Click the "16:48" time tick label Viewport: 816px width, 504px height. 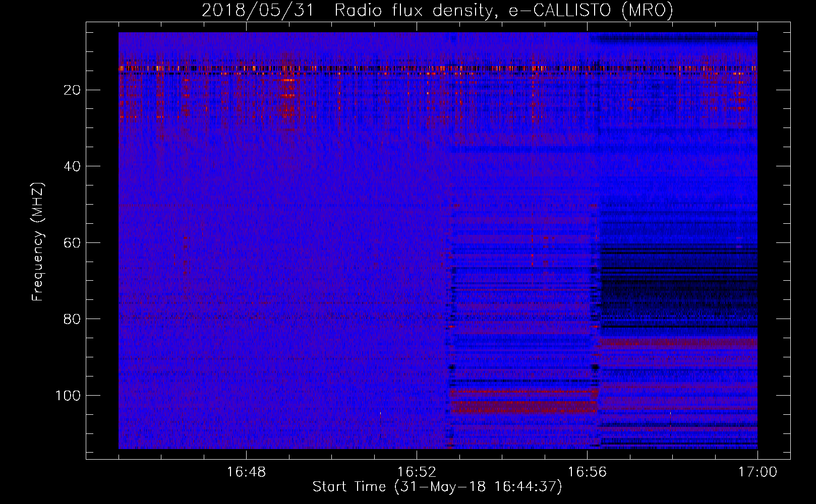(x=246, y=472)
